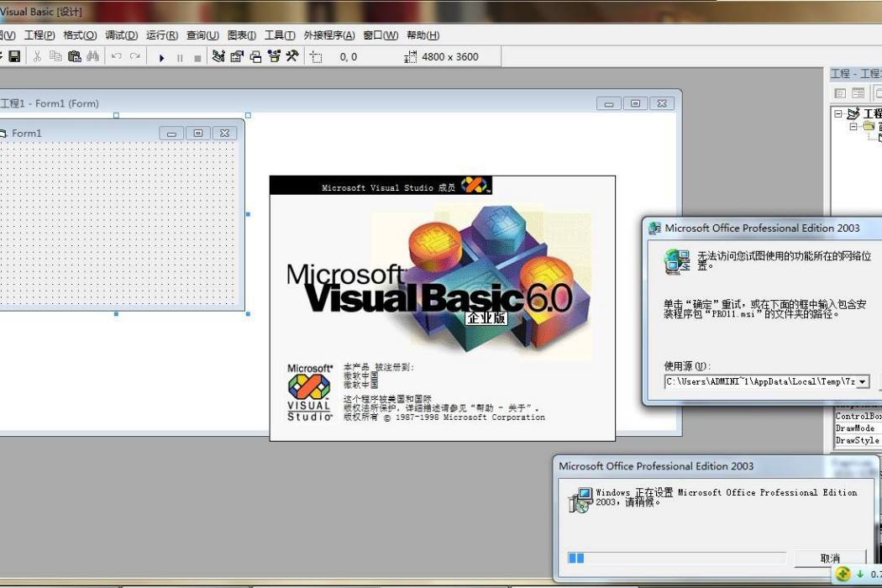
Task: Open the 运行(R) menu
Action: pos(162,35)
